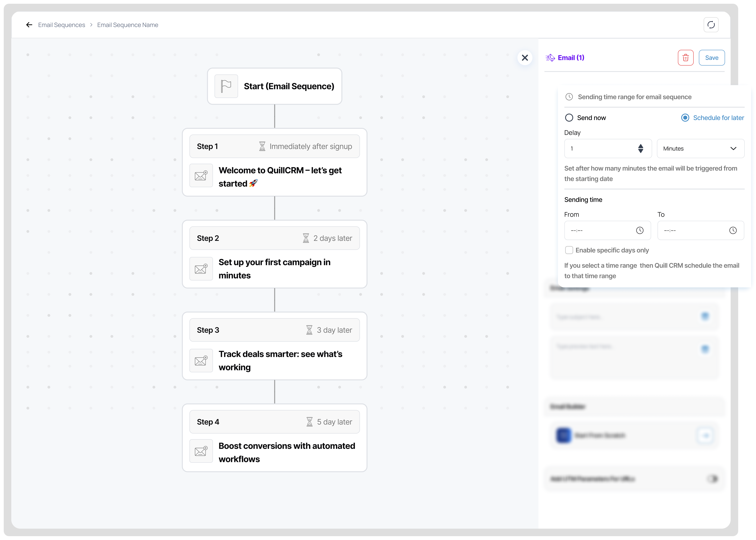Save the email step settings
Screen dimensions: 756x540
[x=712, y=58]
